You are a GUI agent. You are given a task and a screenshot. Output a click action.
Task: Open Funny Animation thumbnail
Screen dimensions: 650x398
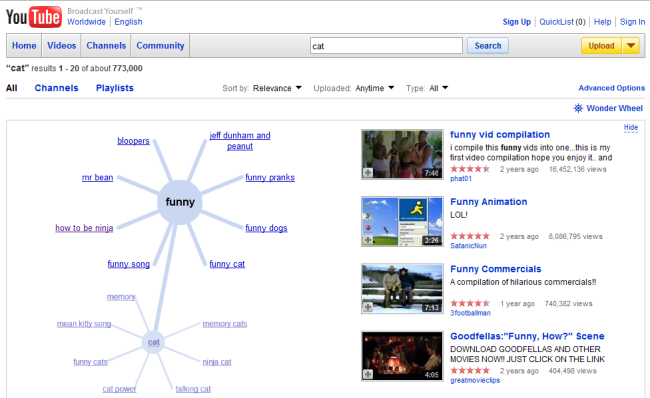pos(402,221)
